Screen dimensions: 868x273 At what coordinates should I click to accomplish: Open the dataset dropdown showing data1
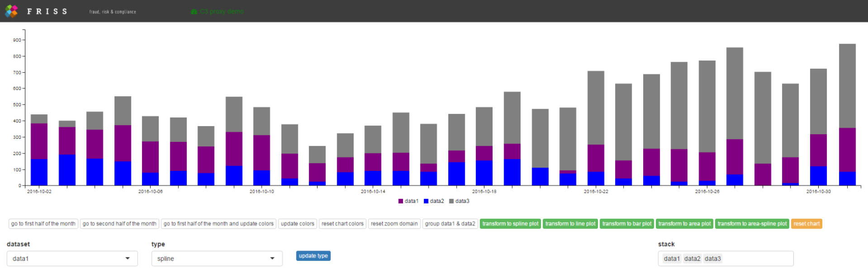pos(72,259)
